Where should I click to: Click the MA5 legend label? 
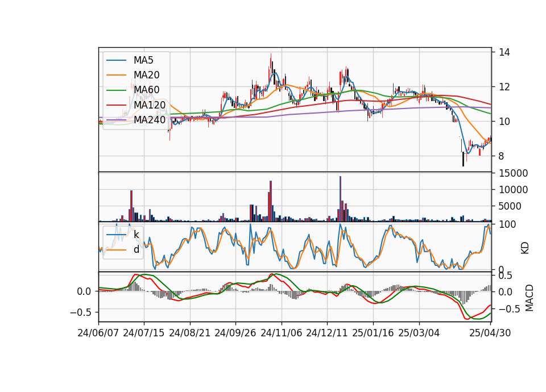tap(143, 60)
